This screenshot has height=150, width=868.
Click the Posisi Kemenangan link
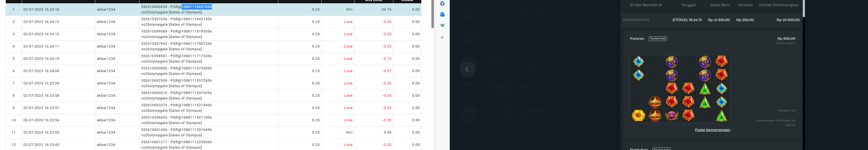pos(712,130)
